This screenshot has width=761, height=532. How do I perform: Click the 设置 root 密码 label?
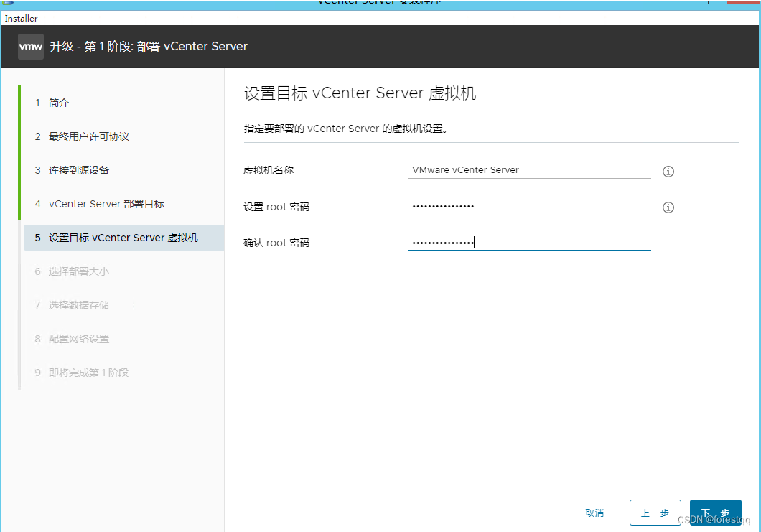tap(276, 206)
